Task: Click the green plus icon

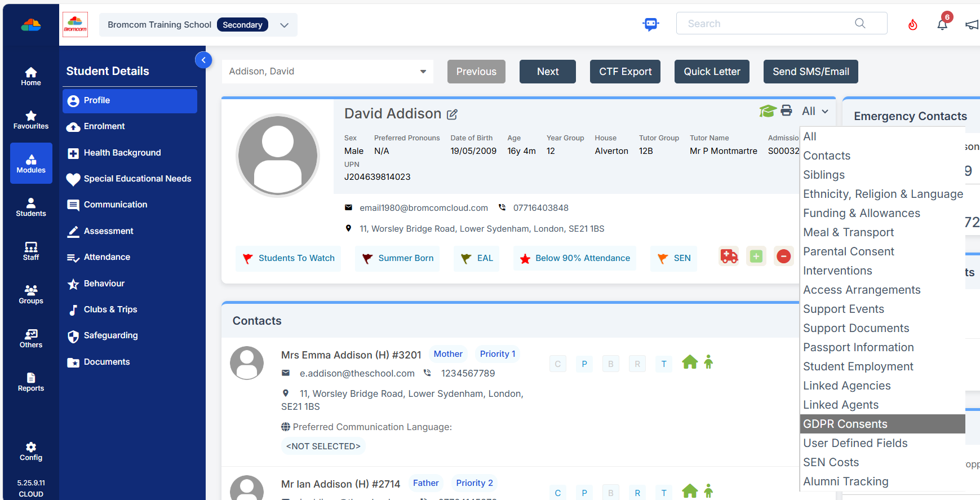Action: 756,256
